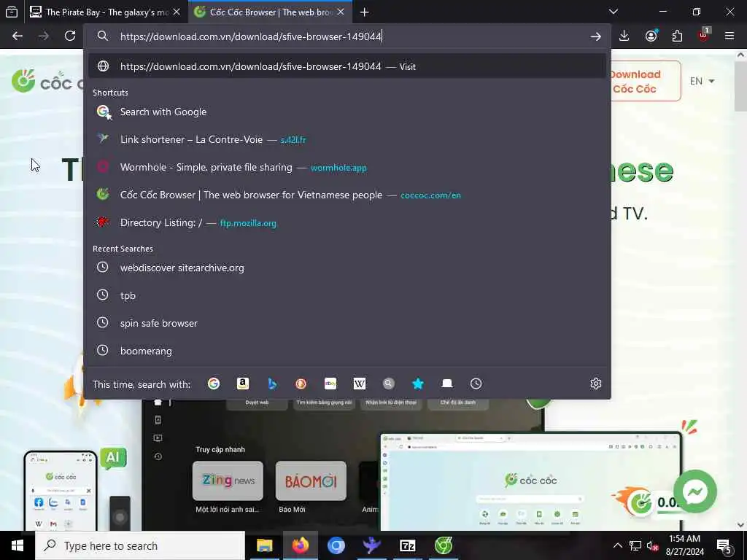Click the URL address bar field
Viewport: 747px width, 560px height.
pos(347,36)
